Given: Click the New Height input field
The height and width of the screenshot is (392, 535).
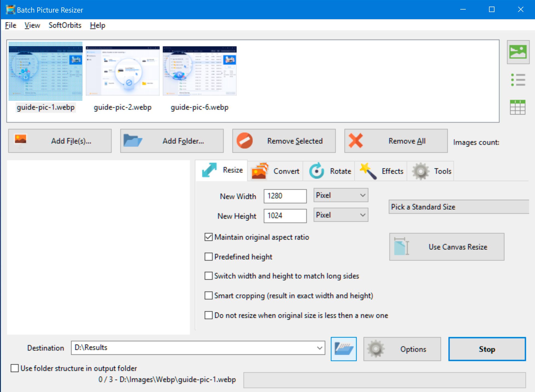Looking at the screenshot, I should coord(285,216).
